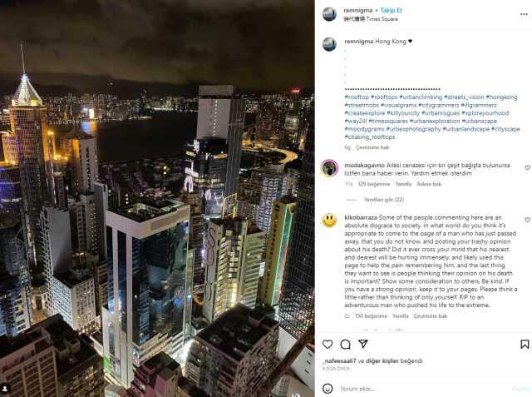
Task: Follow remnigma with Takip Et
Action: pyautogui.click(x=391, y=11)
